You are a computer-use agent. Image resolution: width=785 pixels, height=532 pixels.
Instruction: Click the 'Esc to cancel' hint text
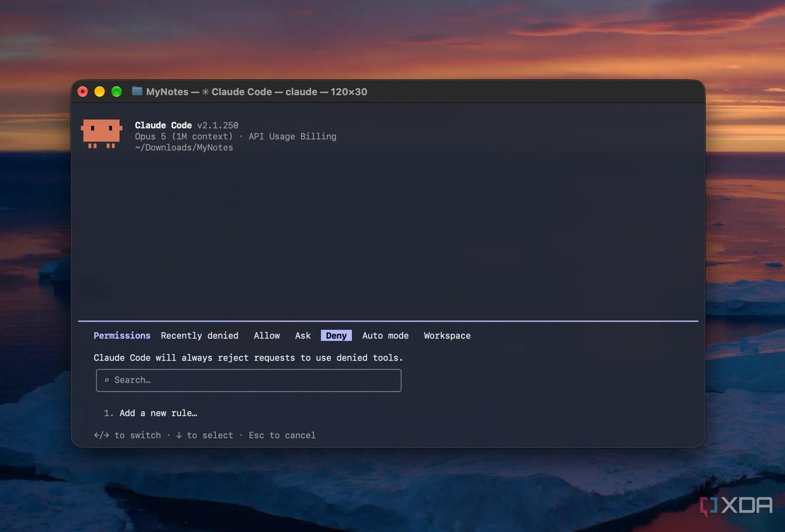pyautogui.click(x=282, y=435)
